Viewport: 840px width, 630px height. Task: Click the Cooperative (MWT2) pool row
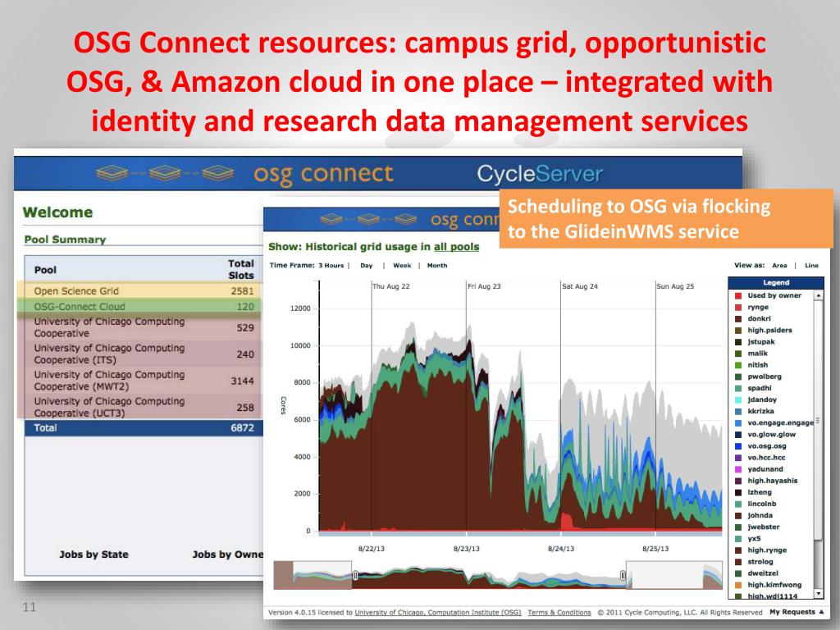point(143,381)
